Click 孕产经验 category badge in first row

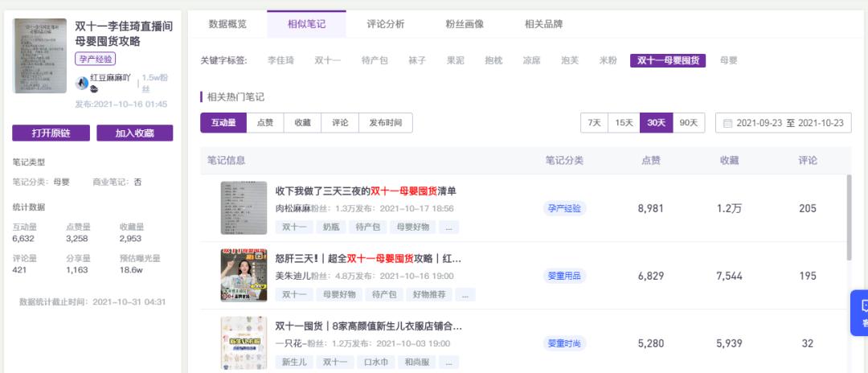[564, 209]
